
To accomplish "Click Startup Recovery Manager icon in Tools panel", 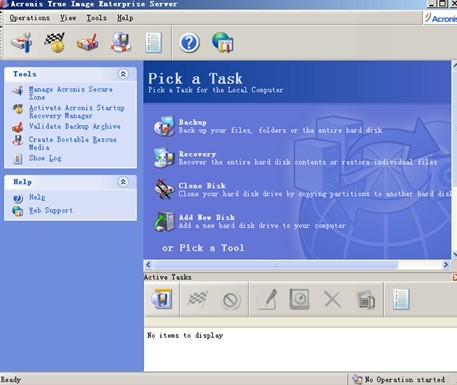I will (x=18, y=109).
